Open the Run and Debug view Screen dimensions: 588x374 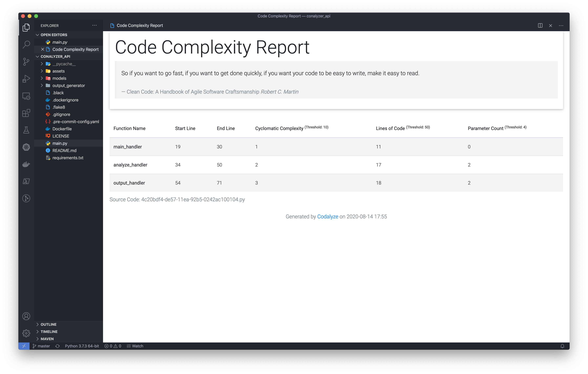26,79
